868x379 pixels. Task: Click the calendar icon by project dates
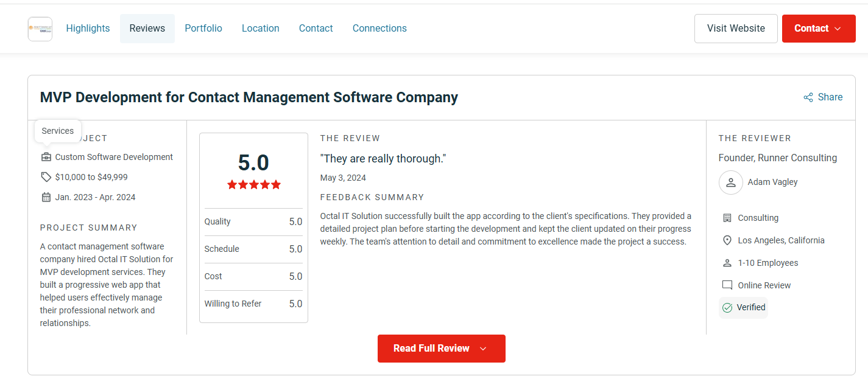(46, 196)
